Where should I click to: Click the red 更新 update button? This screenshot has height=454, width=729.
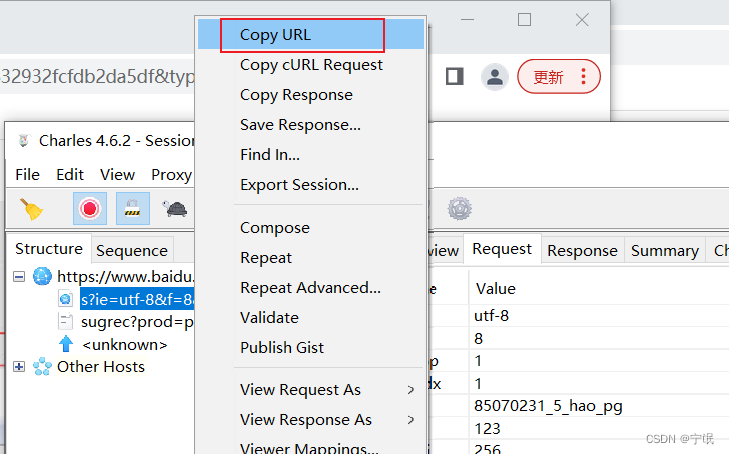(x=559, y=77)
